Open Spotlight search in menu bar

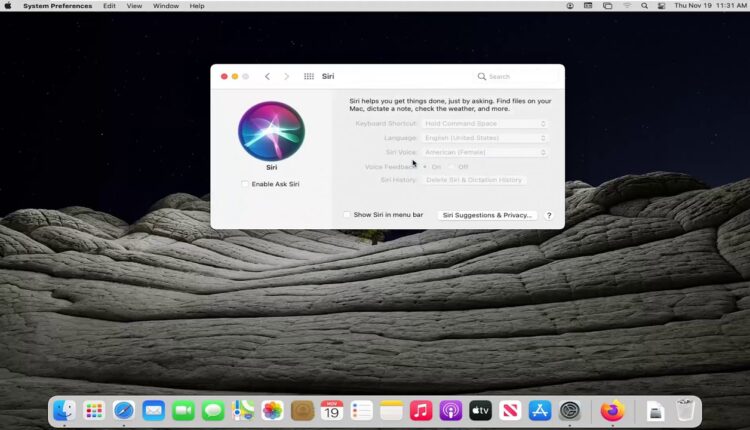tap(644, 6)
